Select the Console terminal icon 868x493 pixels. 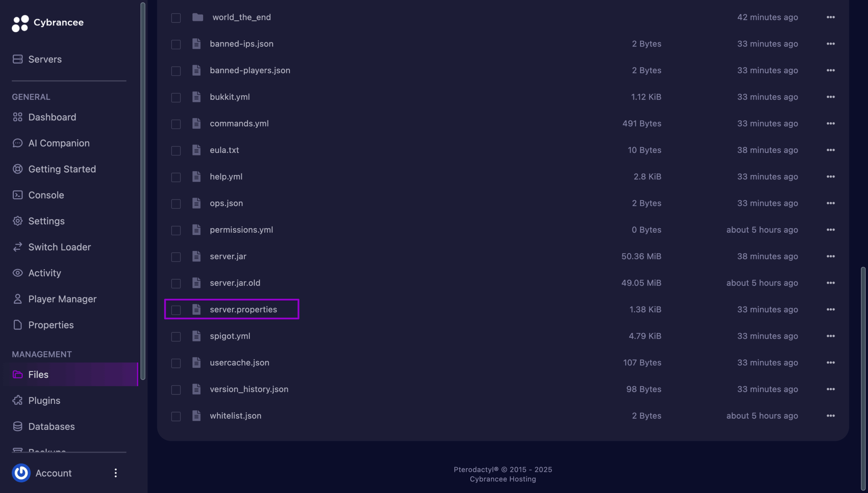(18, 195)
